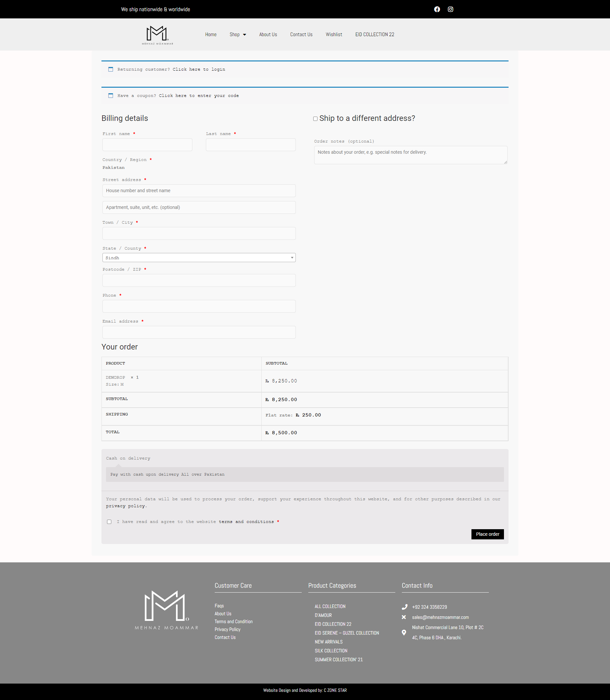Open the Instagram profile icon

(450, 9)
